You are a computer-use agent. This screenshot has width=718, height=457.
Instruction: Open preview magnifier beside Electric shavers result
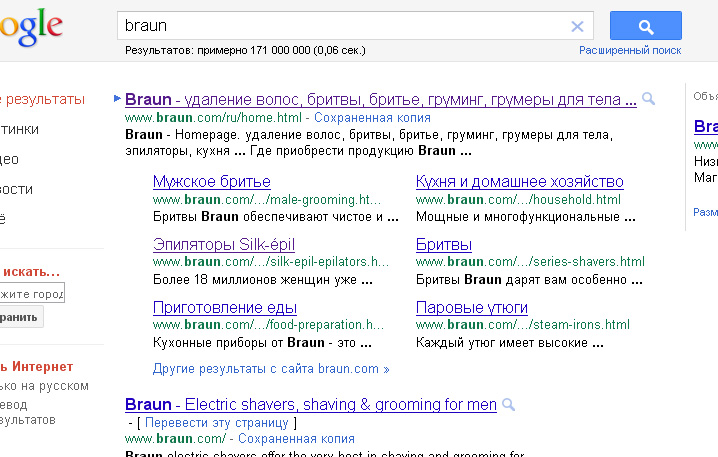[508, 404]
